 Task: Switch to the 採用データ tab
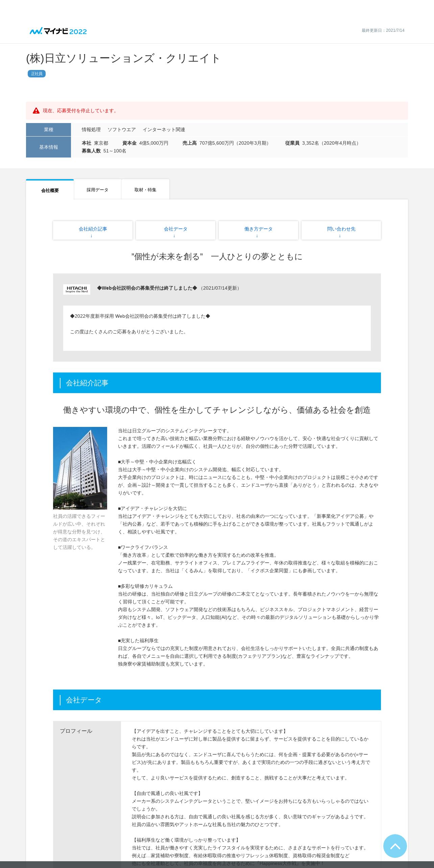97,190
